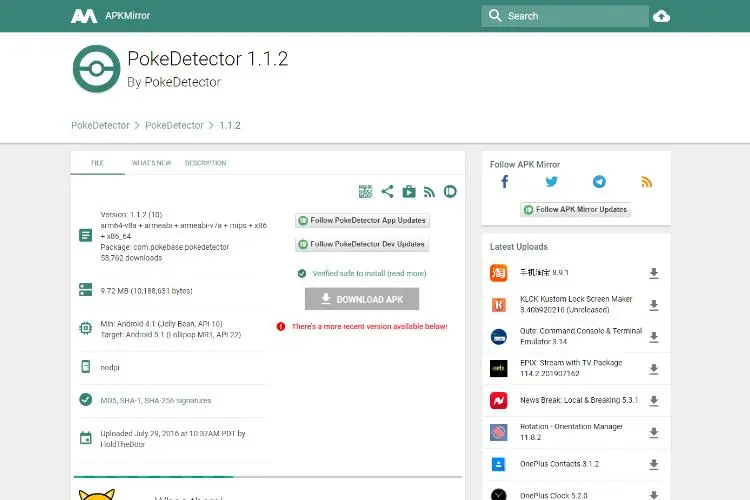Click the signatures checkmark icon
The width and height of the screenshot is (750, 500).
click(x=86, y=399)
